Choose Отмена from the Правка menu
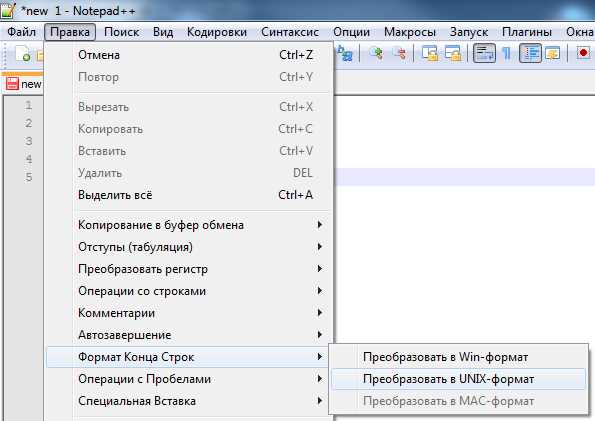The height and width of the screenshot is (421, 595). point(189,55)
